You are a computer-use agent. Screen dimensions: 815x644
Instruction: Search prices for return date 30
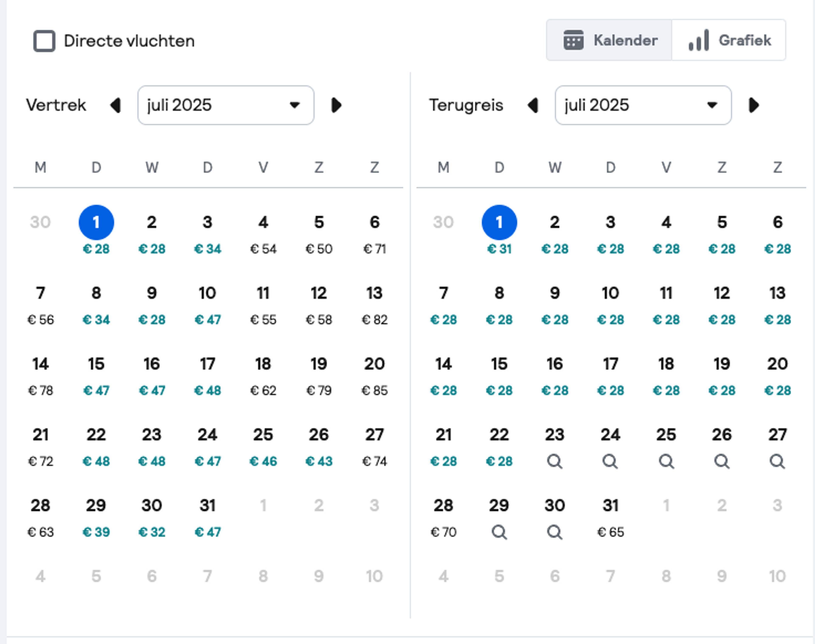(555, 532)
